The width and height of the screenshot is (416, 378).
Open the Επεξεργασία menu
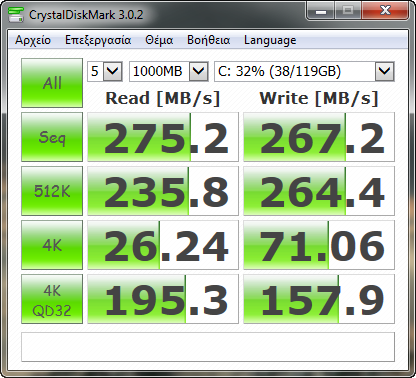(98, 40)
